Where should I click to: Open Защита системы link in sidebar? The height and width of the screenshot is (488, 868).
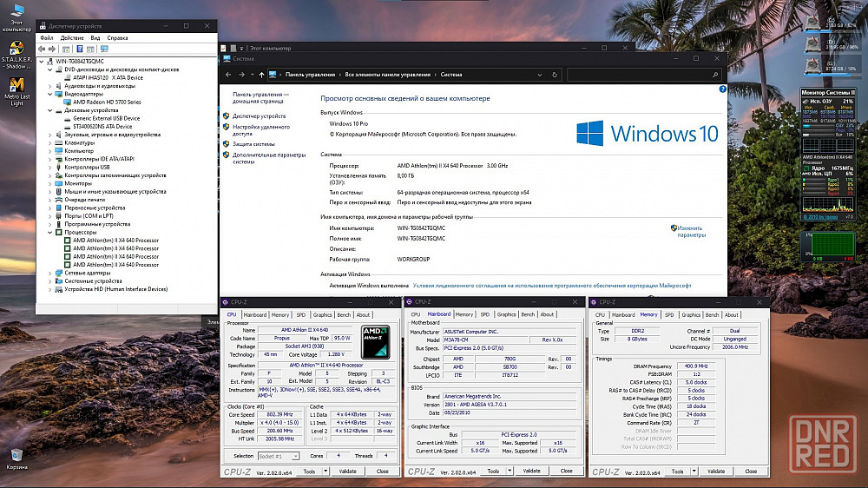(x=253, y=144)
